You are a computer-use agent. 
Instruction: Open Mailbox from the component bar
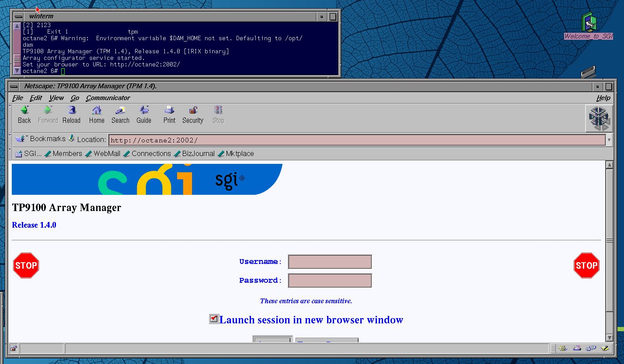point(577,348)
